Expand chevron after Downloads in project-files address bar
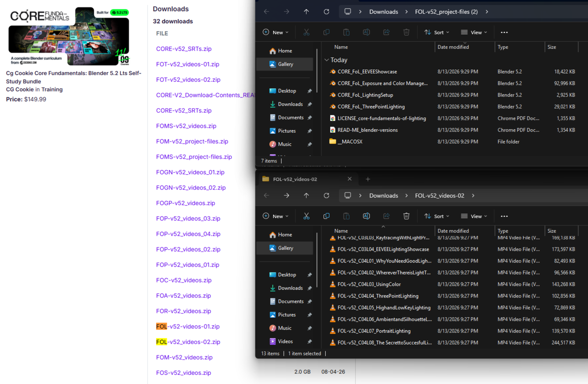588x384 pixels. pyautogui.click(x=407, y=11)
